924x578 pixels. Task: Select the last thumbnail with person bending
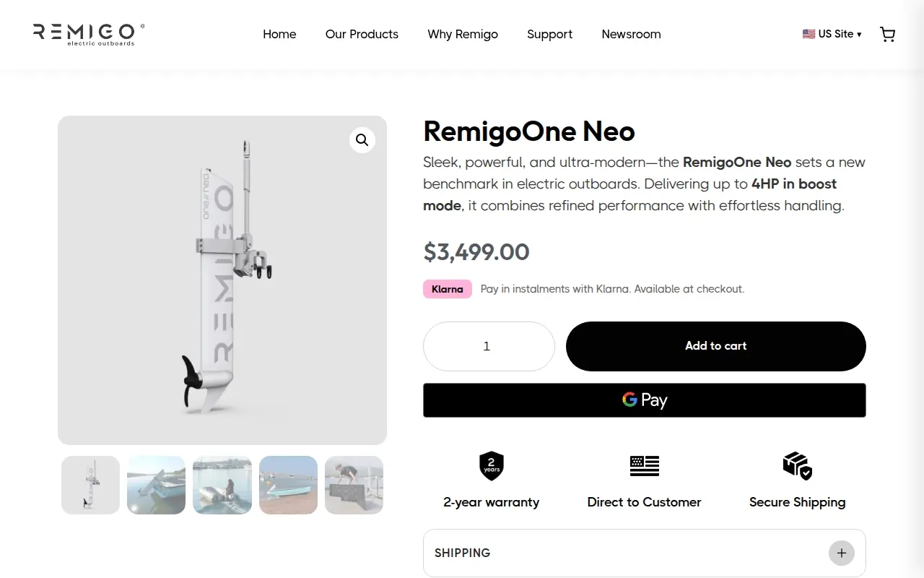click(354, 485)
